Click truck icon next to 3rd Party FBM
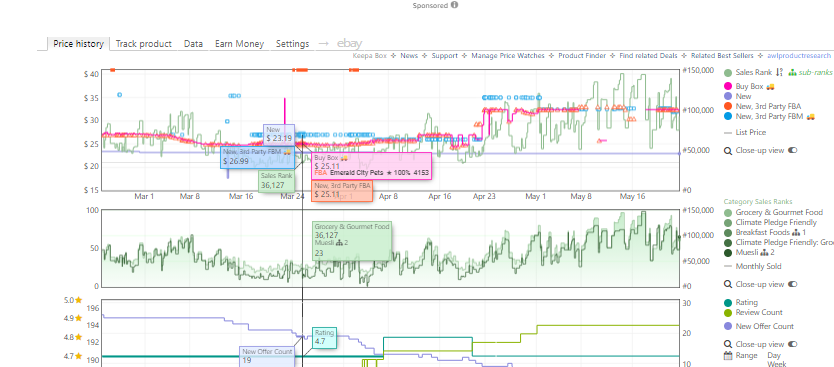834x367 pixels. click(811, 116)
